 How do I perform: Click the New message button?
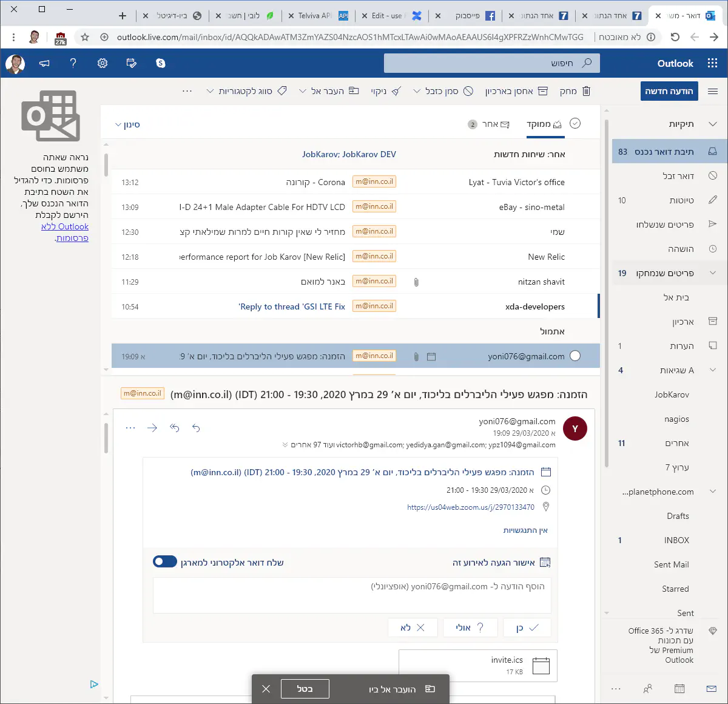669,91
